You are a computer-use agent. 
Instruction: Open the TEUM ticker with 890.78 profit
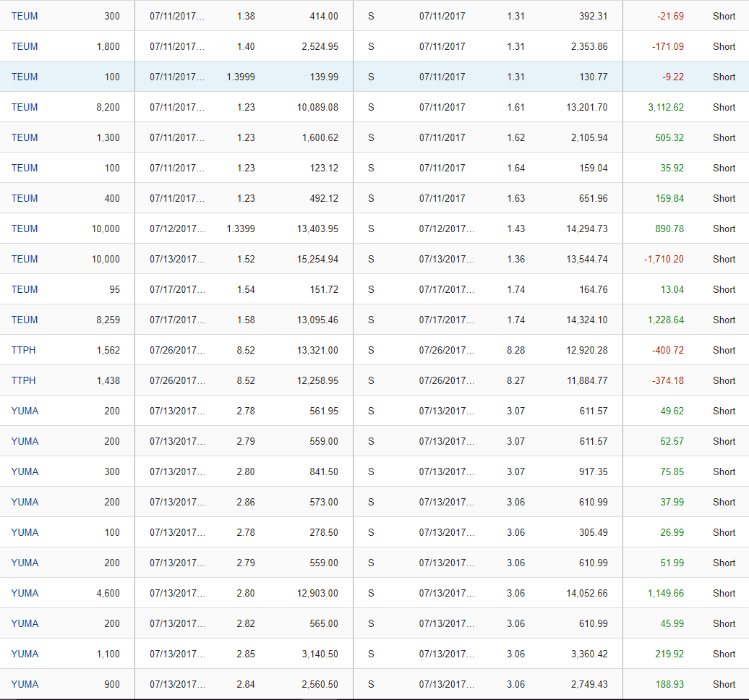coord(25,229)
